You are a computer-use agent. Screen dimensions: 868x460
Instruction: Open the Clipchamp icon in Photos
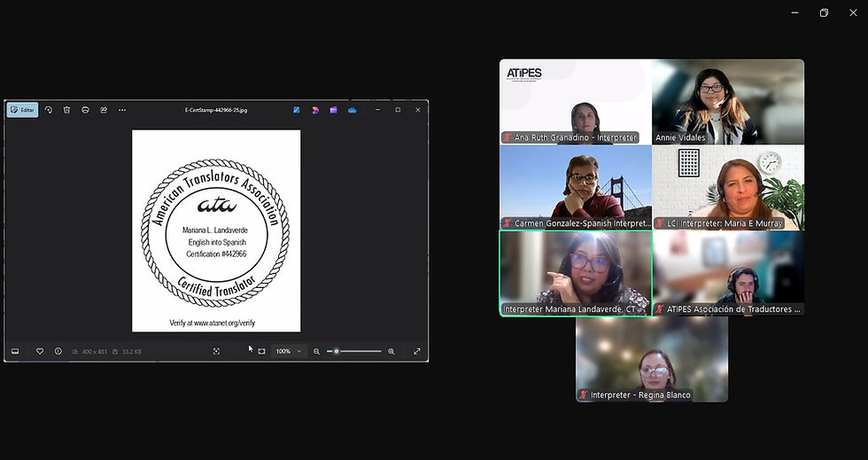pos(315,110)
